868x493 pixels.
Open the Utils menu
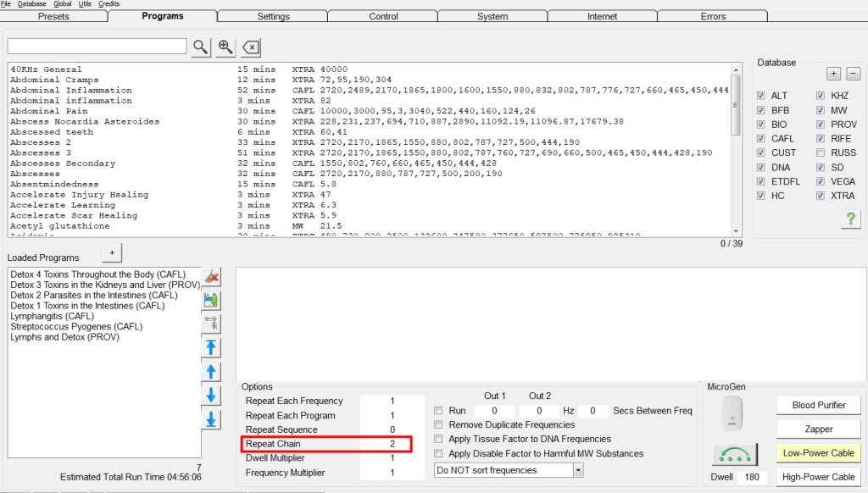click(85, 4)
